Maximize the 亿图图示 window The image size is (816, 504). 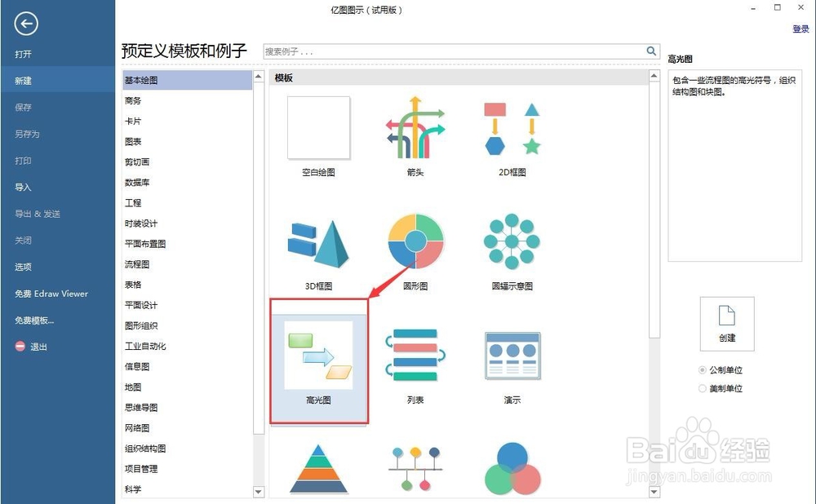click(x=778, y=7)
